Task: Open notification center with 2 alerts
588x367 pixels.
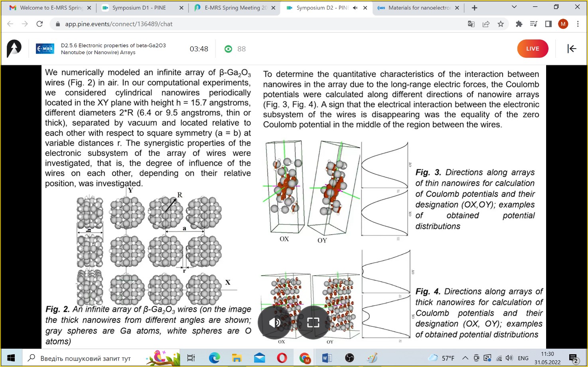Action: [x=573, y=358]
